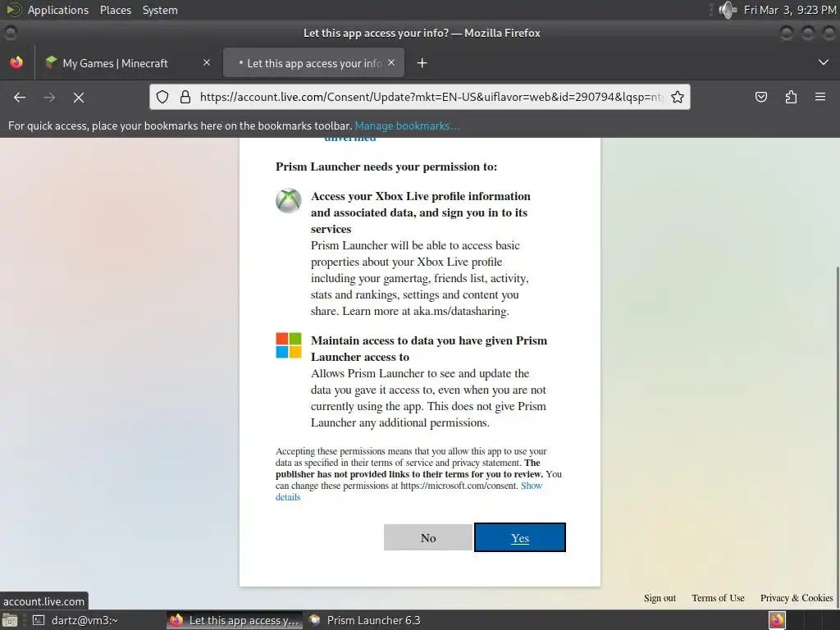Open the Firefox hamburger menu
The height and width of the screenshot is (630, 840).
coord(820,97)
